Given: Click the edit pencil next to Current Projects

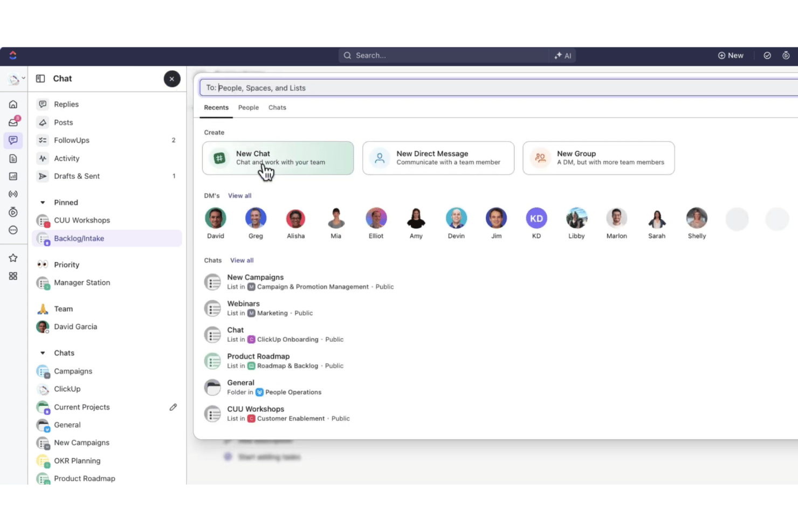Looking at the screenshot, I should 173,407.
